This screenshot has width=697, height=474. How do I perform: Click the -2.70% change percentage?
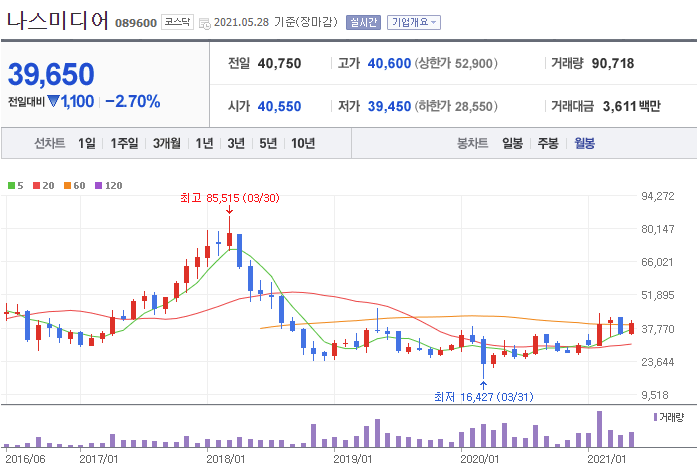(x=133, y=101)
